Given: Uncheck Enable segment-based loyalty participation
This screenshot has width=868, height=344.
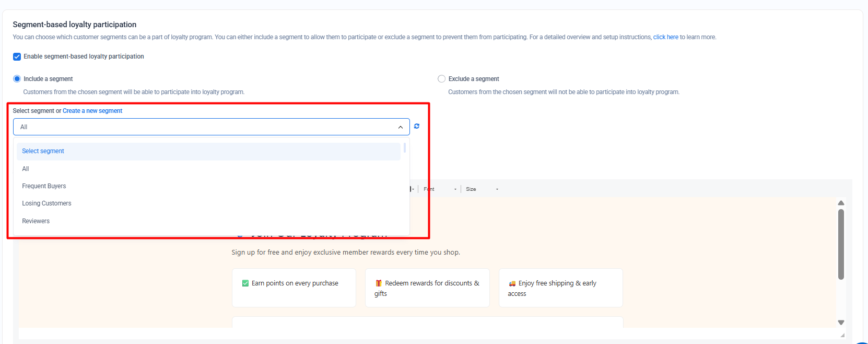Looking at the screenshot, I should click(17, 56).
